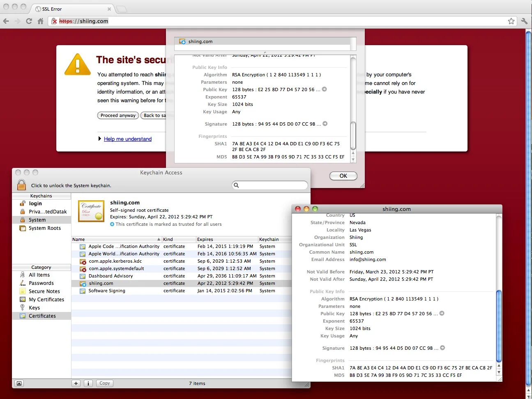532x399 pixels.
Task: Select the Certificates category
Action: click(x=41, y=316)
